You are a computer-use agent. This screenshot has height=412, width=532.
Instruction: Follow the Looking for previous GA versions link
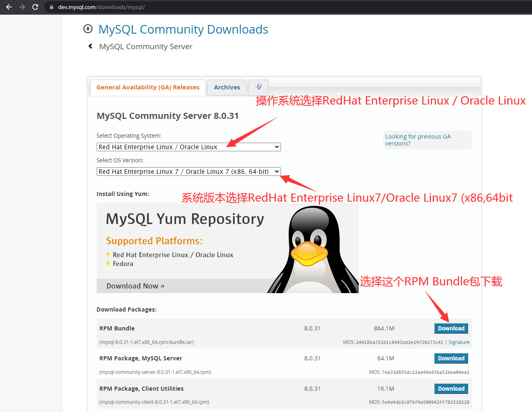click(418, 140)
